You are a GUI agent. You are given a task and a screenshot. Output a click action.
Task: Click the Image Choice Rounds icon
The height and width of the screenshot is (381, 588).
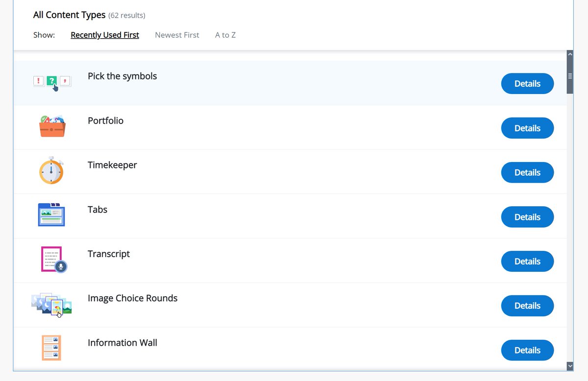click(51, 305)
